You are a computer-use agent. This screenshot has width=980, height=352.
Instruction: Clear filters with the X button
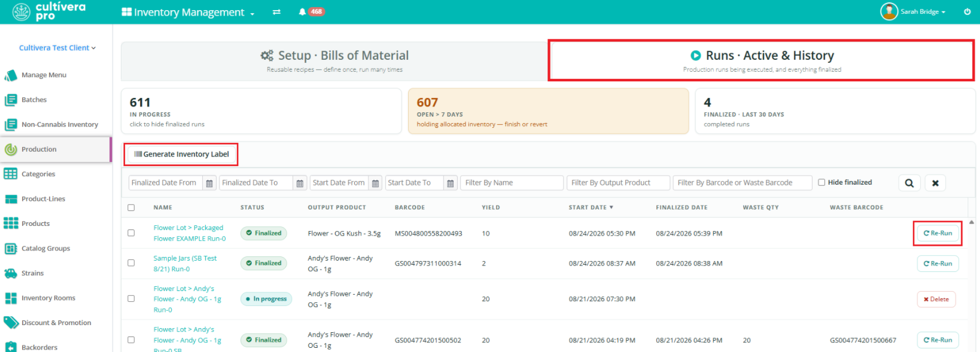click(935, 183)
